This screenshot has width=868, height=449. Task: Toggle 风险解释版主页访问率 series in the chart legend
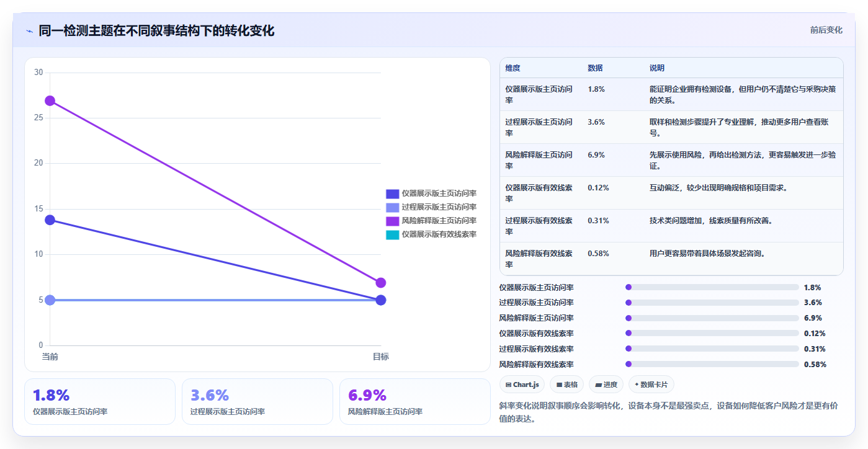point(431,221)
